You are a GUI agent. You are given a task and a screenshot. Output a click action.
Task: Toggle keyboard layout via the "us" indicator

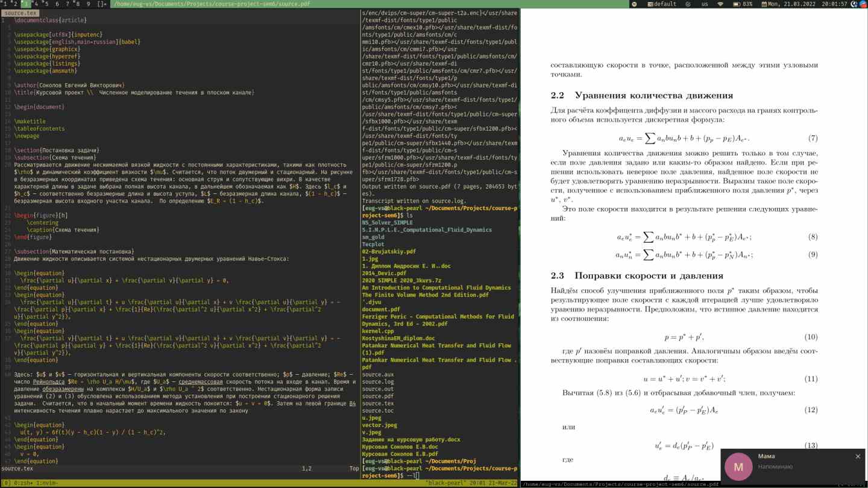tap(704, 4)
